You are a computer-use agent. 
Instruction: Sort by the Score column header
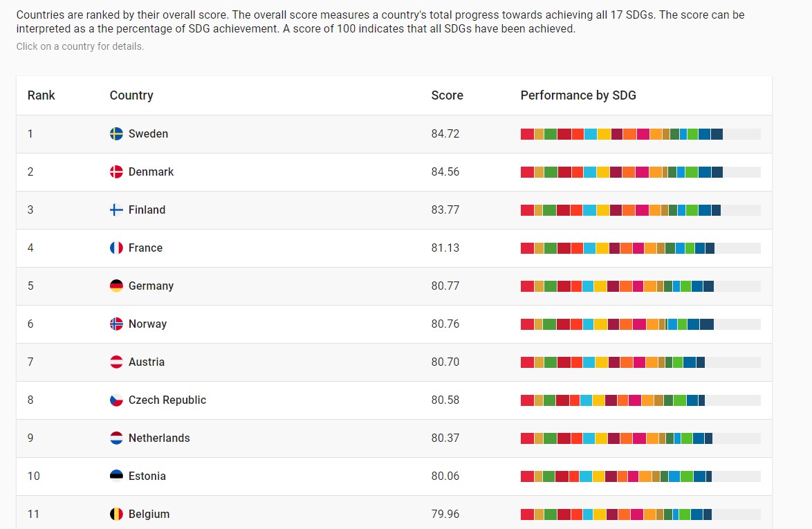click(447, 95)
